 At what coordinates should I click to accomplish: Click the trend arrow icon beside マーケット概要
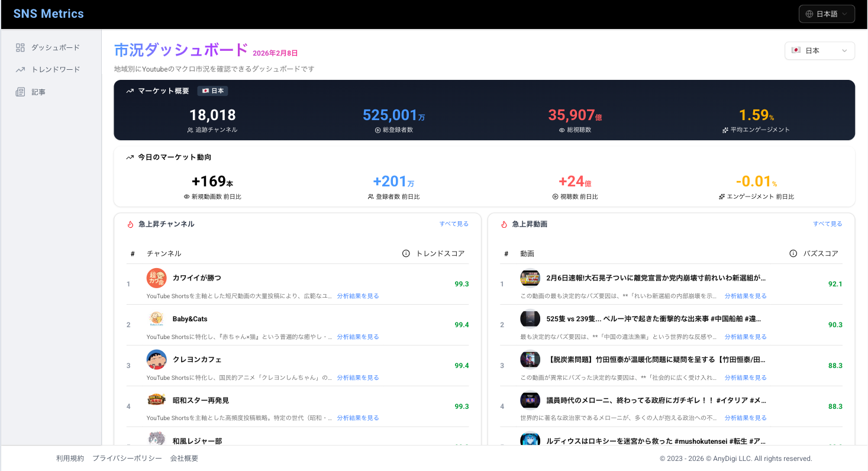click(129, 91)
